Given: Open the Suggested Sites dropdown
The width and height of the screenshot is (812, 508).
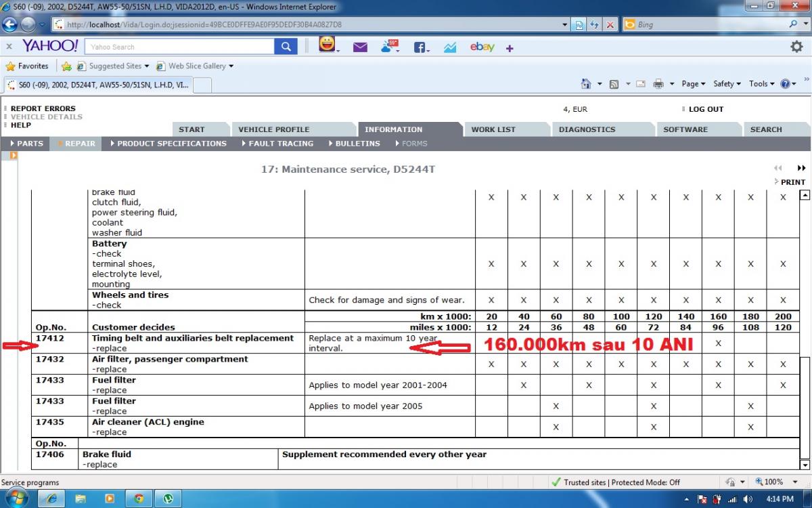Looking at the screenshot, I should click(x=146, y=66).
